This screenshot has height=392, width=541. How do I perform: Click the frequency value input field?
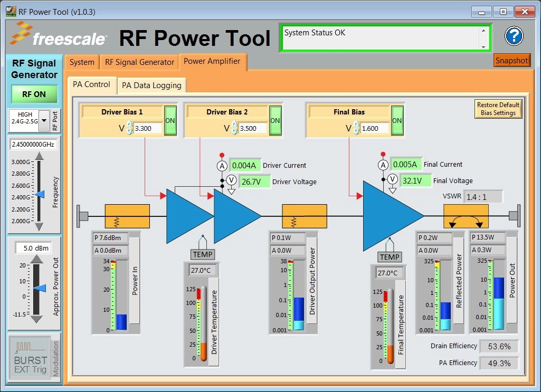pyautogui.click(x=33, y=144)
